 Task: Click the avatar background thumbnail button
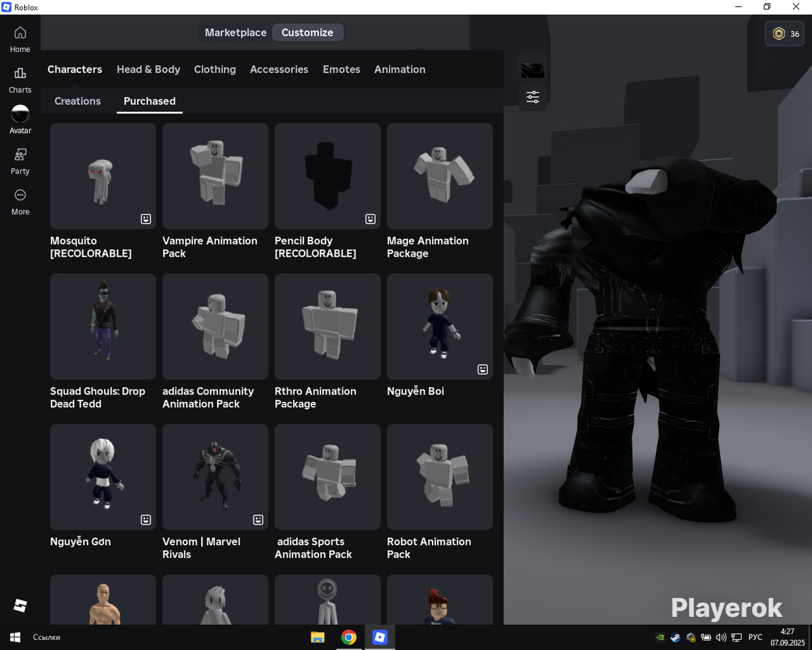533,70
